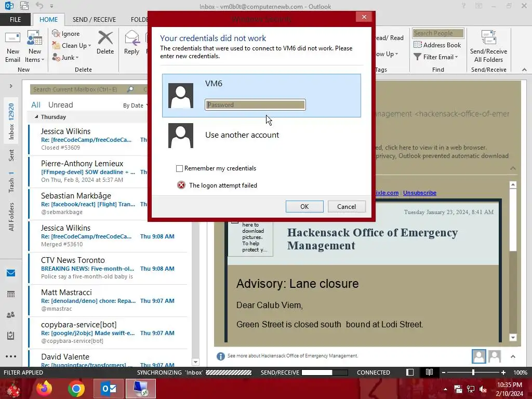The width and height of the screenshot is (532, 399).
Task: Open the Junk dropdown
Action: 65,57
